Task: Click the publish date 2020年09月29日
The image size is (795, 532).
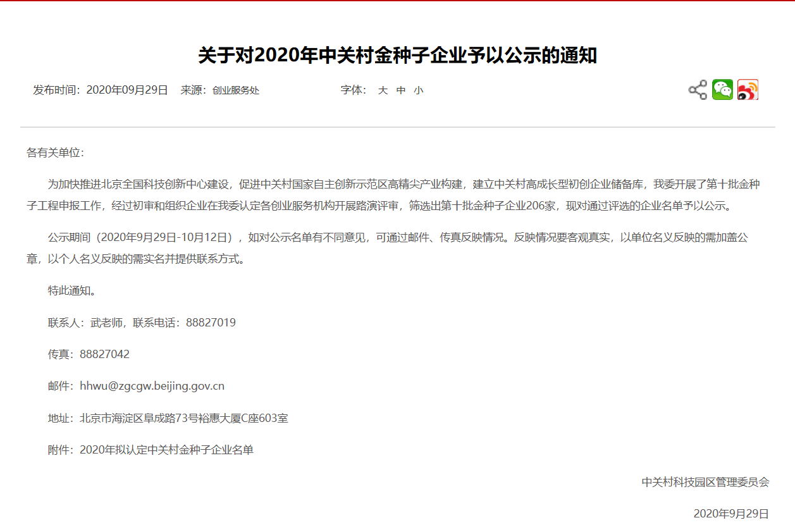Action: coord(127,90)
